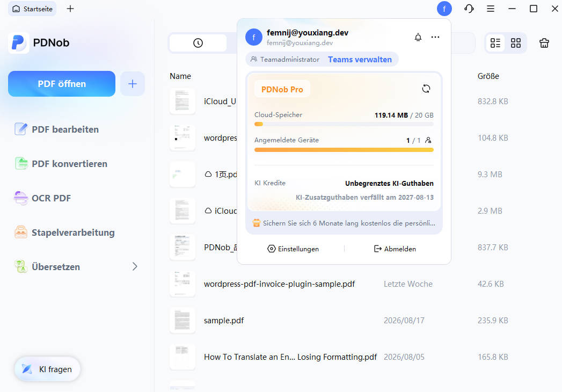The width and height of the screenshot is (562, 392).
Task: Click Teams verwalten link
Action: (360, 60)
